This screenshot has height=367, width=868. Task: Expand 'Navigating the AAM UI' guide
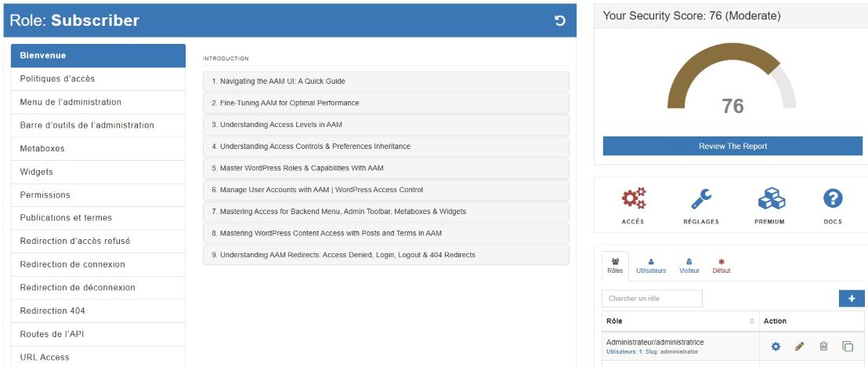pos(385,82)
